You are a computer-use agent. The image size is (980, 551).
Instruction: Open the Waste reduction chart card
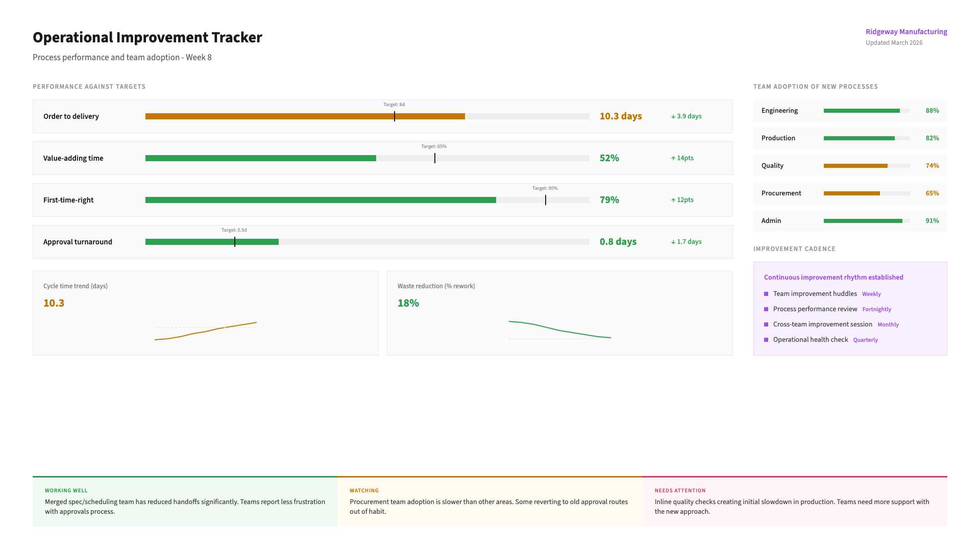coord(559,313)
